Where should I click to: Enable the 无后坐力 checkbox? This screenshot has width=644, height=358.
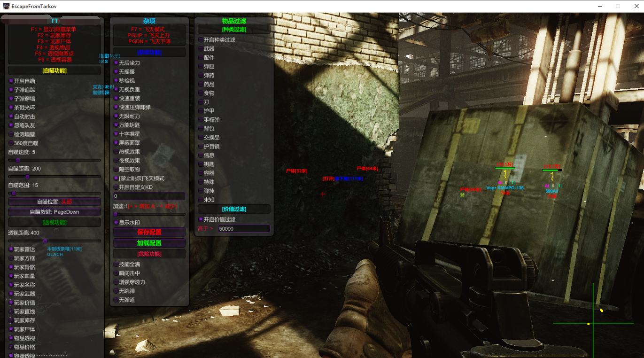116,63
